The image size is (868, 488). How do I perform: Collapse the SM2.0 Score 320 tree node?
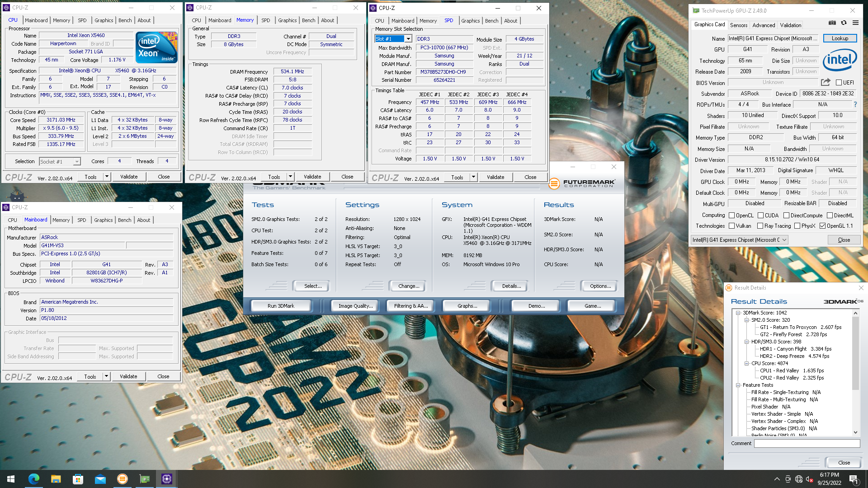[x=747, y=320]
